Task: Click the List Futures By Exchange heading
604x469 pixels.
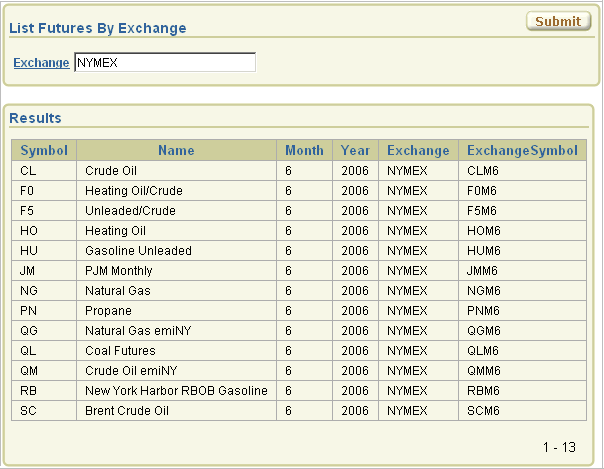Action: pyautogui.click(x=98, y=28)
